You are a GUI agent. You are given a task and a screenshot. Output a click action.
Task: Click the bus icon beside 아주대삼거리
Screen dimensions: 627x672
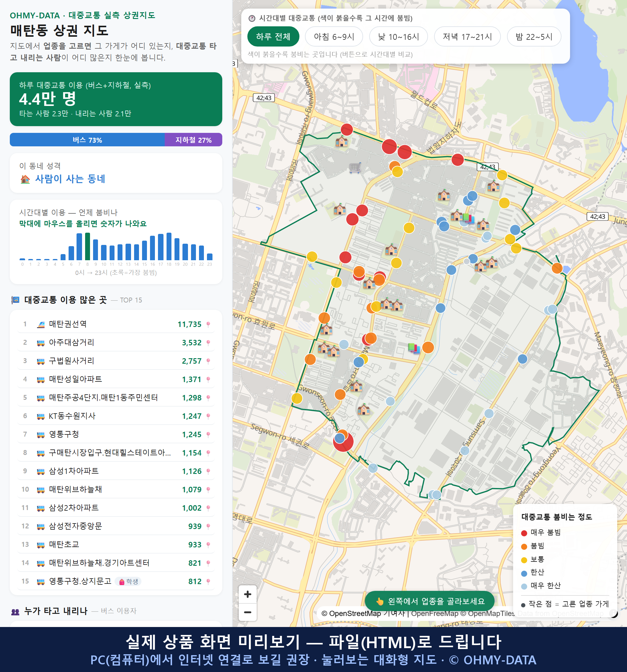tap(40, 343)
